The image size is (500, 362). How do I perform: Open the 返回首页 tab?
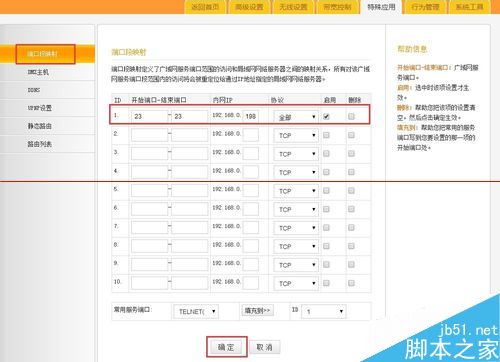coord(205,7)
